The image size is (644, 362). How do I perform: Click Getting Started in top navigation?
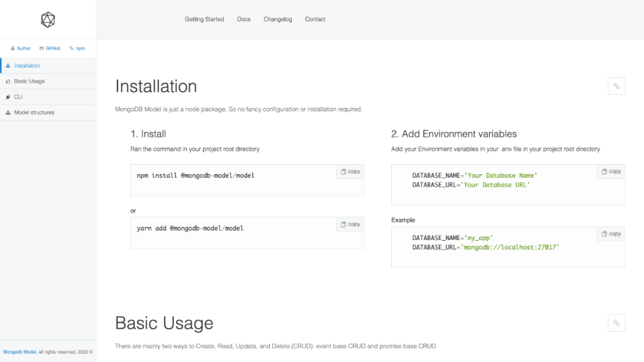click(204, 19)
